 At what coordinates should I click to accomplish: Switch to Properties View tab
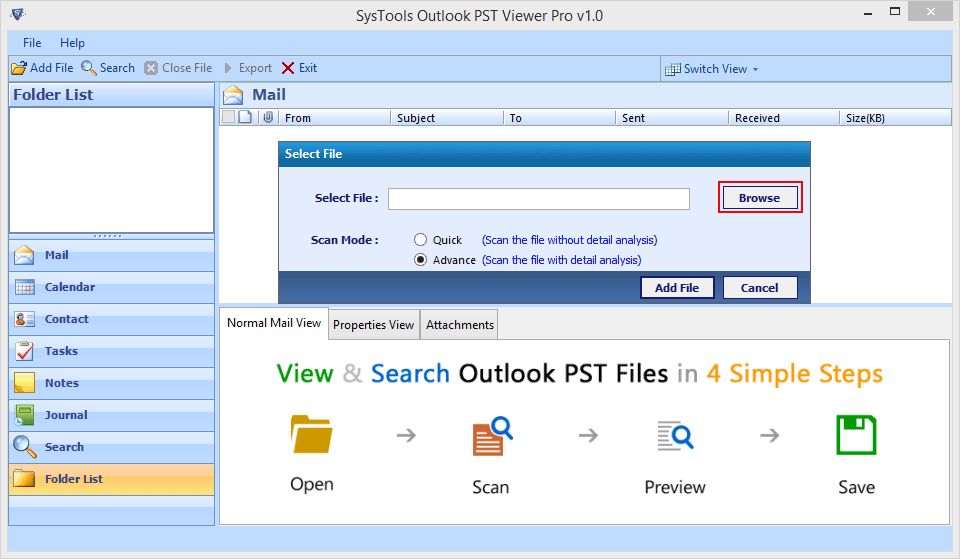click(x=373, y=325)
